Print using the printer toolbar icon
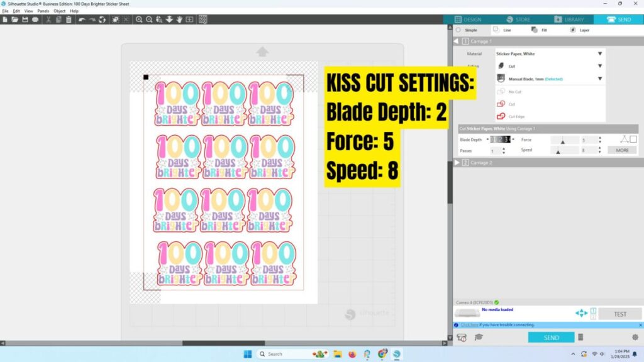Screen dimensions: 644x362 [35, 19]
